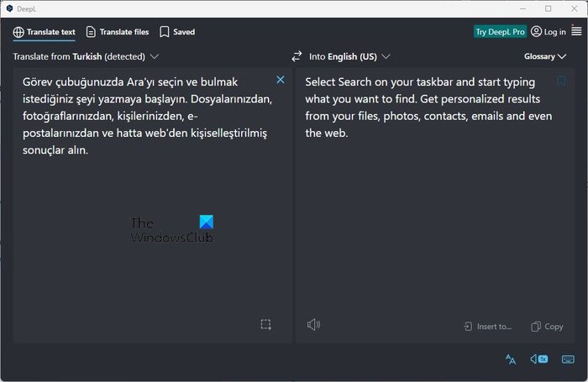This screenshot has height=382, width=588.
Task: Minimize the DeepL window
Action: pos(522,8)
